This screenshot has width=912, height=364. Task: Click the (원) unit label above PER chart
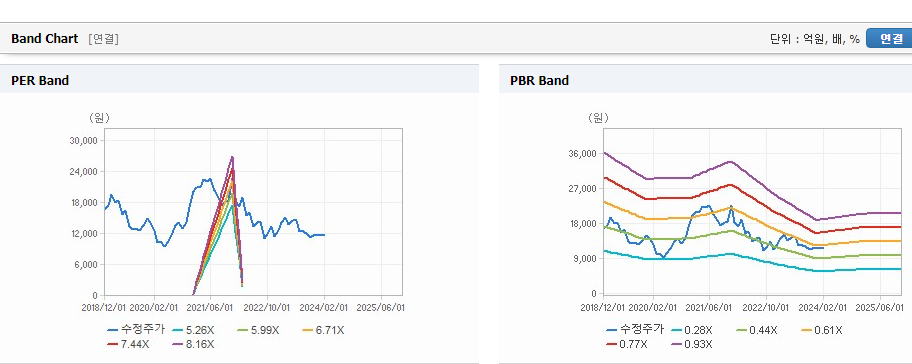click(99, 118)
